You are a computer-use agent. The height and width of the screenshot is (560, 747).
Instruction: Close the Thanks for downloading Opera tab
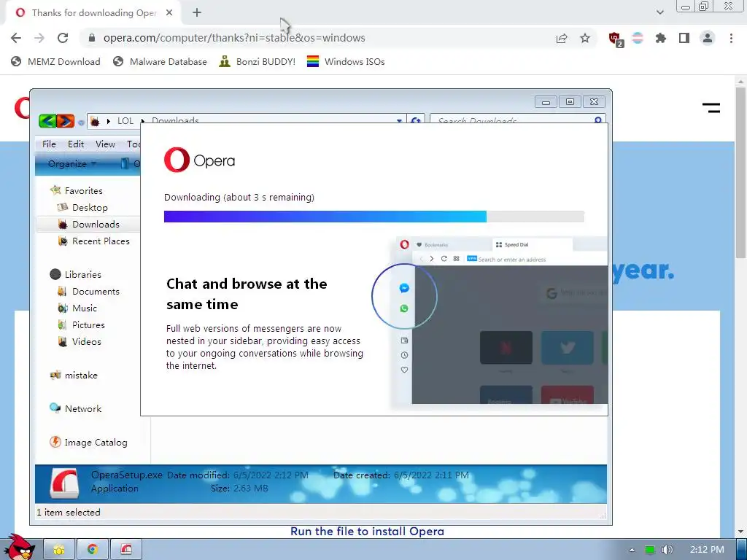169,13
